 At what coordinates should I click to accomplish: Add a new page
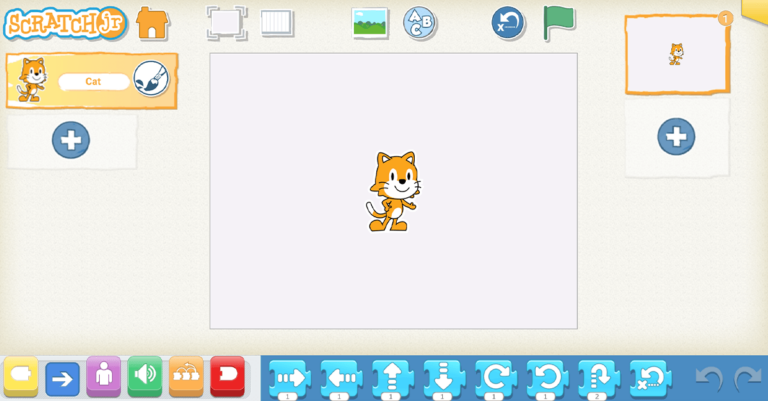tap(676, 137)
